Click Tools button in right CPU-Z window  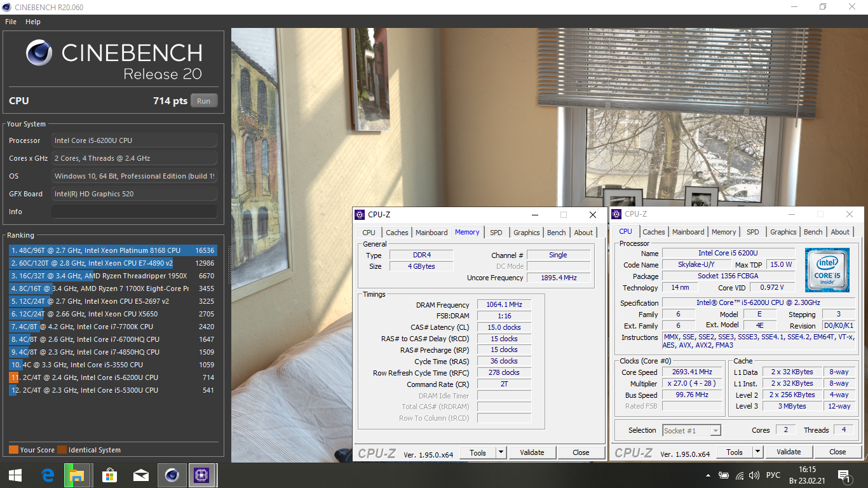pos(735,452)
